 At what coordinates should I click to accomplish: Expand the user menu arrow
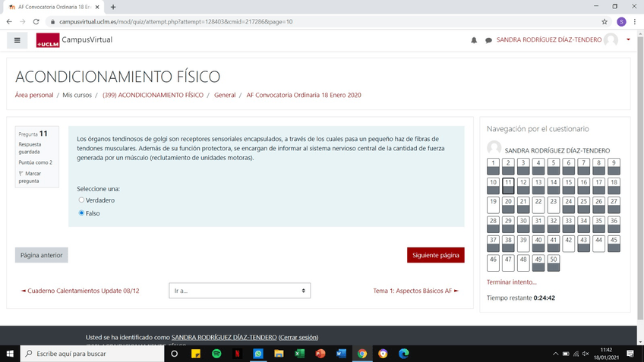coord(628,39)
